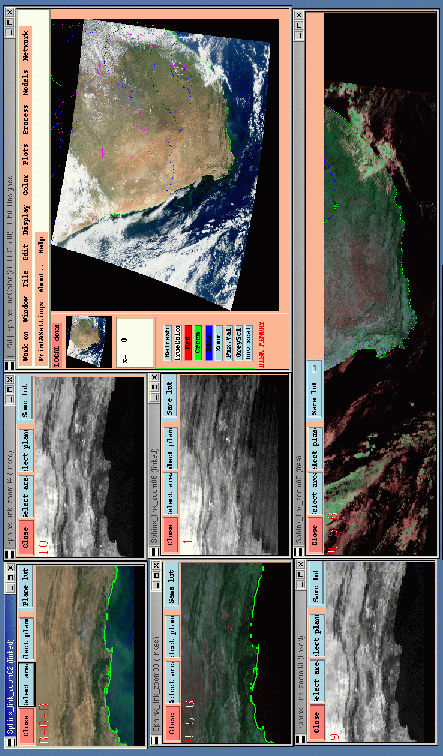443x756 pixels.
Task: Click the overview thumbnail of the satellite image
Action: coord(89,341)
